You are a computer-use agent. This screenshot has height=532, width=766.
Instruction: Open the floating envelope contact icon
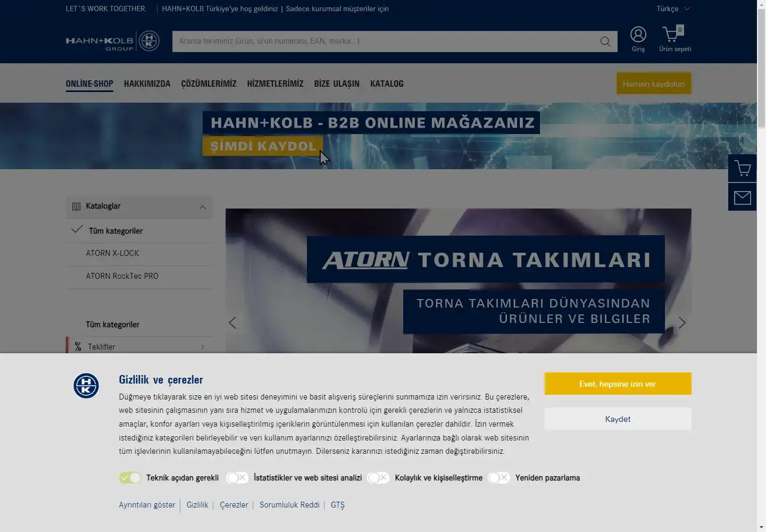point(742,197)
